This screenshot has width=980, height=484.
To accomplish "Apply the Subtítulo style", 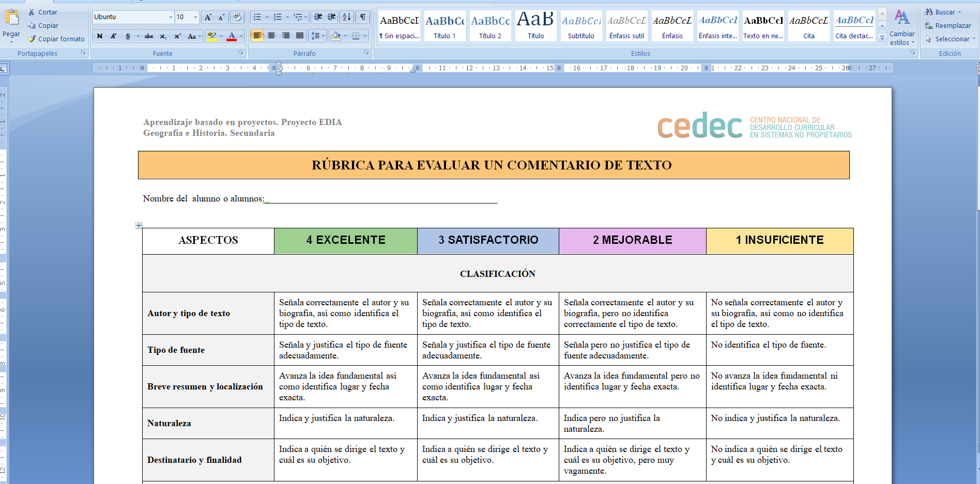I will (x=581, y=26).
